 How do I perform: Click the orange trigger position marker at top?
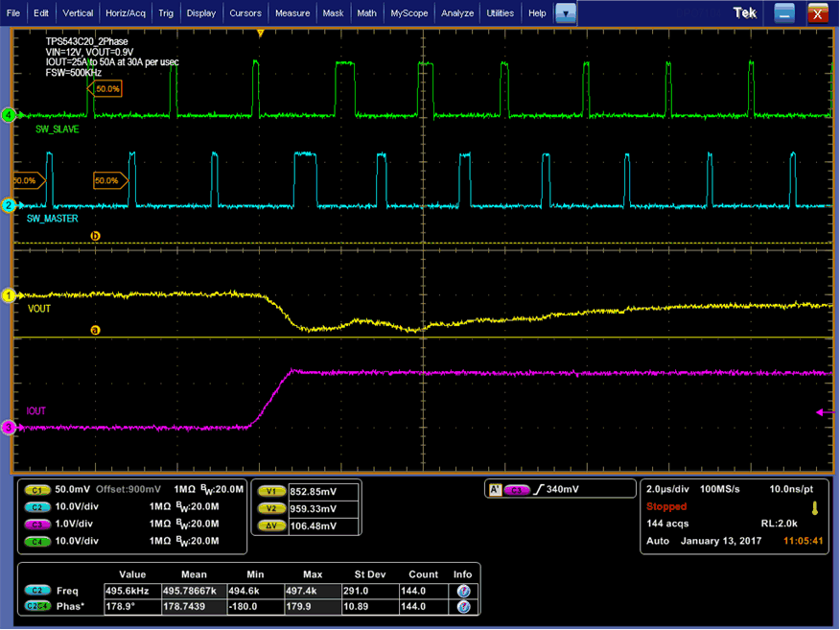[x=260, y=33]
